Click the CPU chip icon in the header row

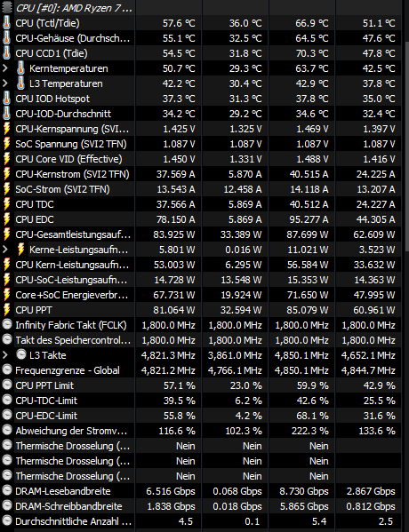(x=6, y=7)
